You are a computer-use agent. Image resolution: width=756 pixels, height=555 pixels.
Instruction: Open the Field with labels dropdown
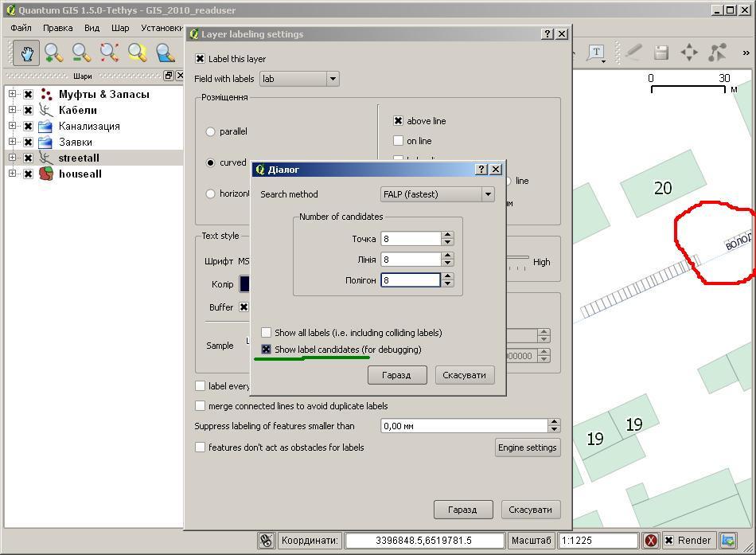[299, 79]
